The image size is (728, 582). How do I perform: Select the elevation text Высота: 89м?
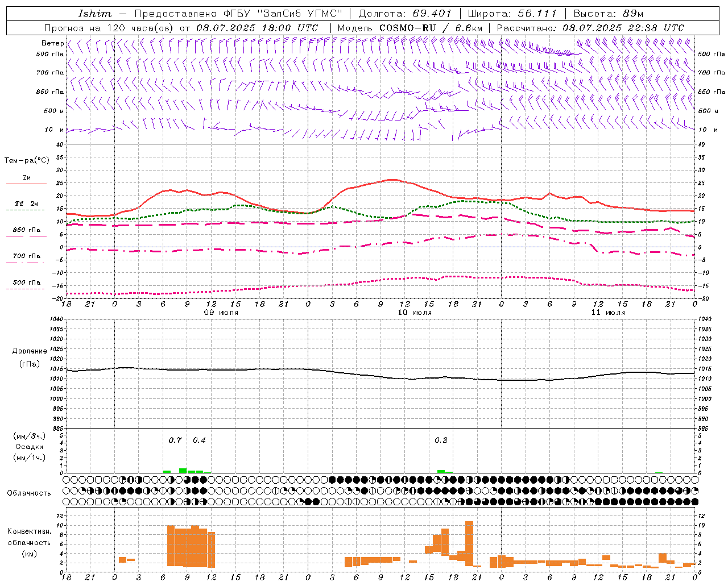pyautogui.click(x=608, y=14)
